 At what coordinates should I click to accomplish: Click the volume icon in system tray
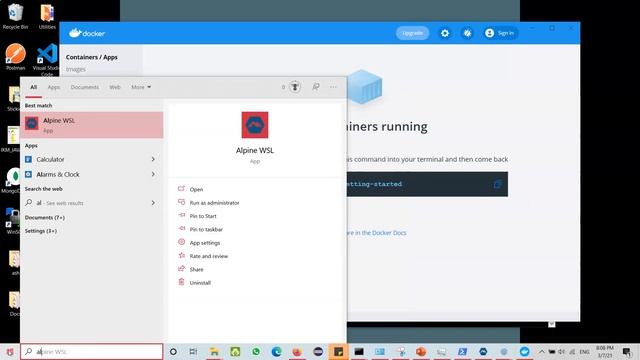point(562,351)
